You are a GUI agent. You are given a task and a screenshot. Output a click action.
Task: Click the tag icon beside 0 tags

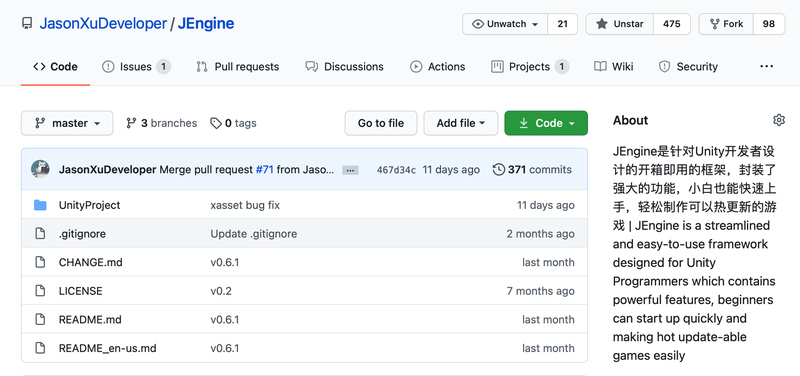(x=216, y=123)
